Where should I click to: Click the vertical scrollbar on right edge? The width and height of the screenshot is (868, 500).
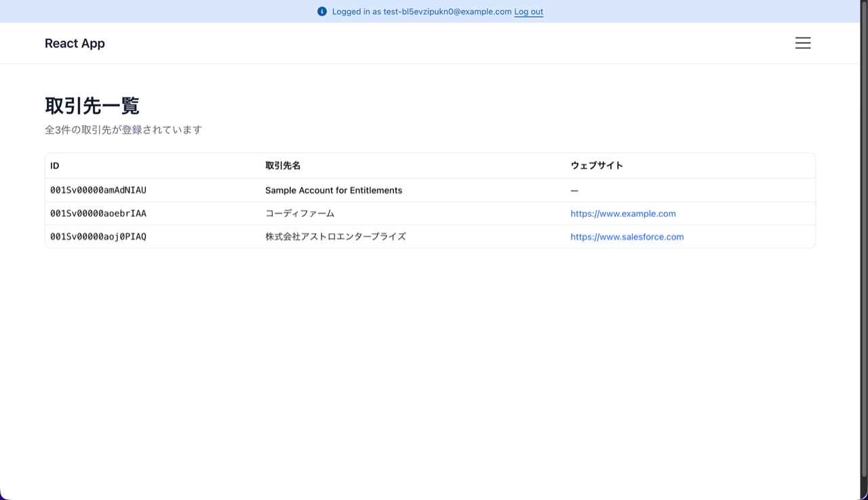[x=863, y=237]
